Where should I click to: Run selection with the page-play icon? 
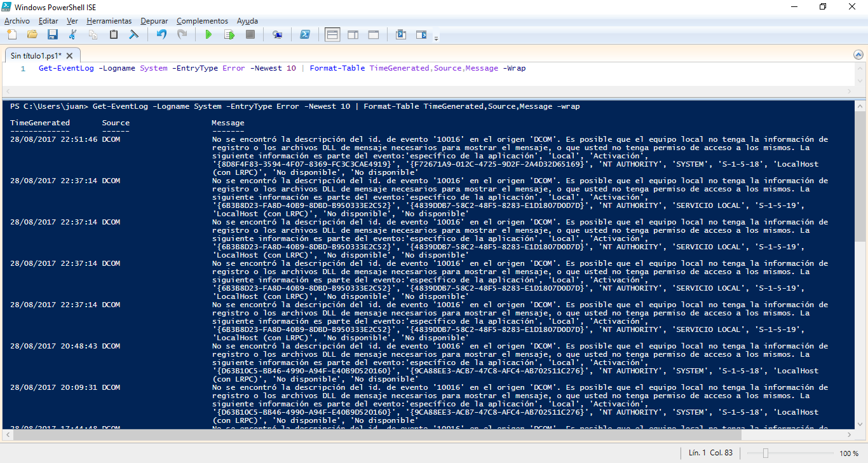(x=229, y=34)
